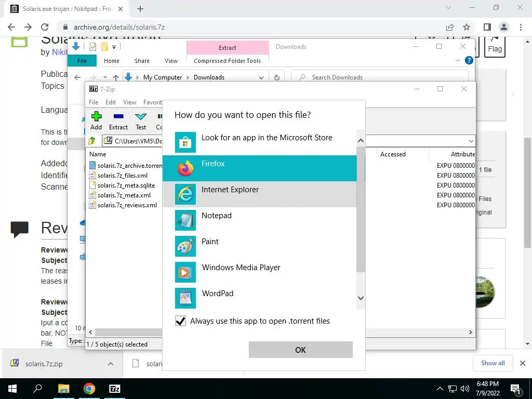Click the Extract contextual tab in Explorer
Viewport: 532px width, 399px height.
(x=228, y=47)
